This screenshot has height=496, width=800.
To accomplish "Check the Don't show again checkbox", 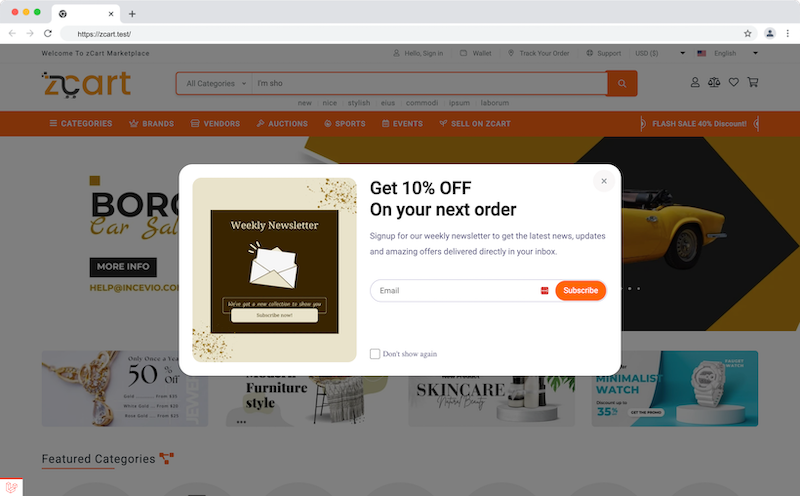I will click(375, 354).
